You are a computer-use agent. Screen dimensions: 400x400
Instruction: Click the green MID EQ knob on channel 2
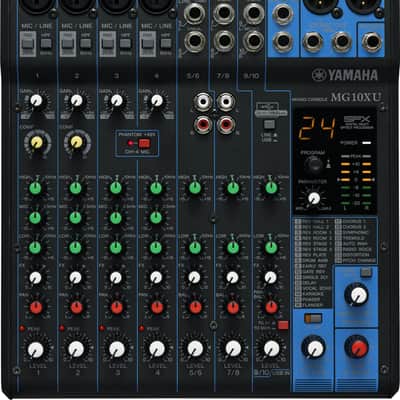(75, 218)
